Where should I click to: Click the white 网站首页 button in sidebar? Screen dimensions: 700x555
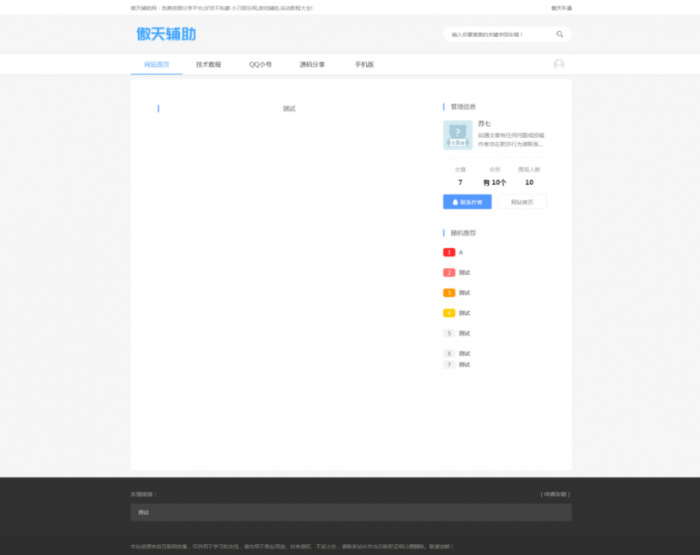coord(521,202)
